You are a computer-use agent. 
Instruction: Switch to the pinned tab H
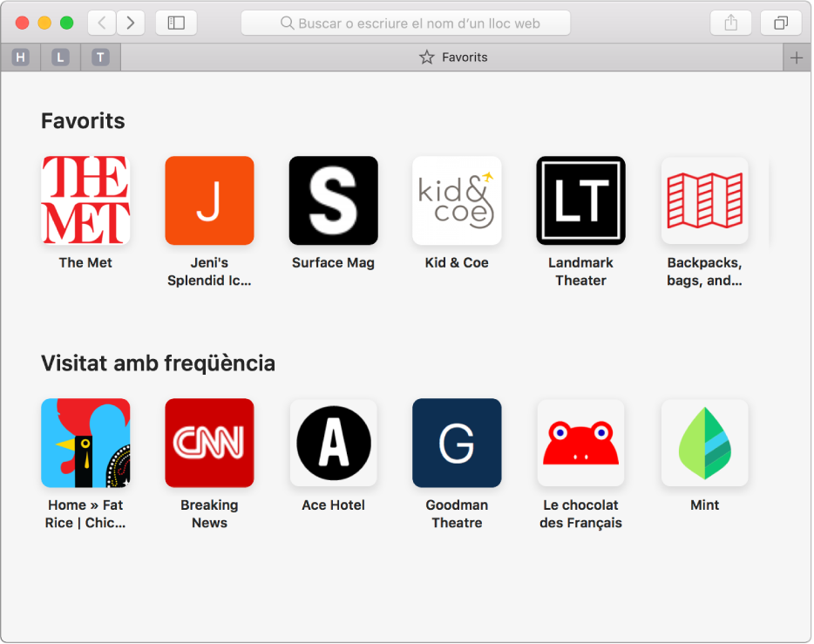click(20, 58)
